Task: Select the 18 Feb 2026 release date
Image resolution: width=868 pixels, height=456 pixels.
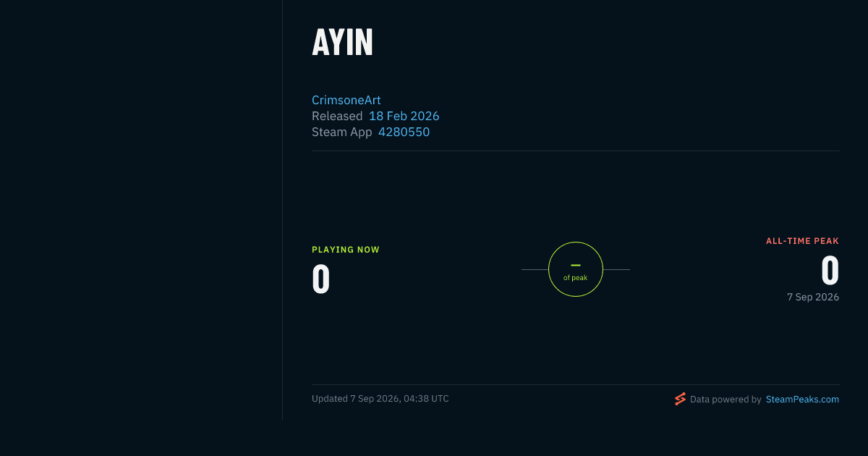Action: point(404,116)
